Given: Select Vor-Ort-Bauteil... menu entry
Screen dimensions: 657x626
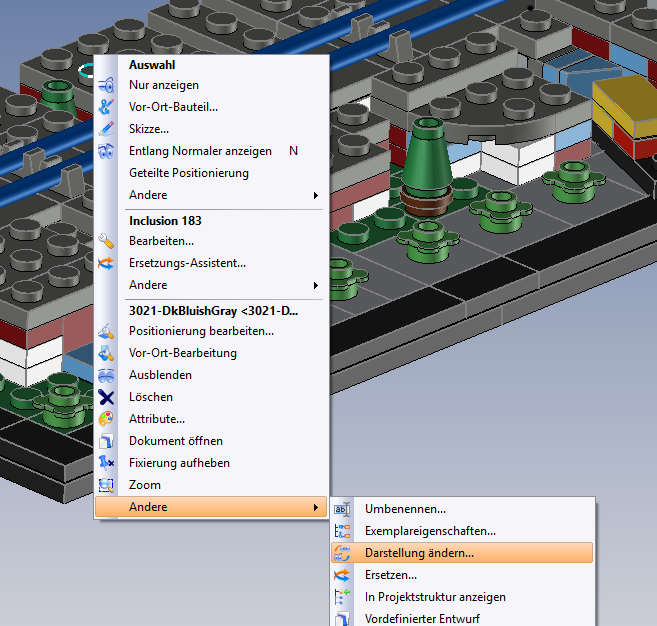Looking at the screenshot, I should click(x=211, y=107).
